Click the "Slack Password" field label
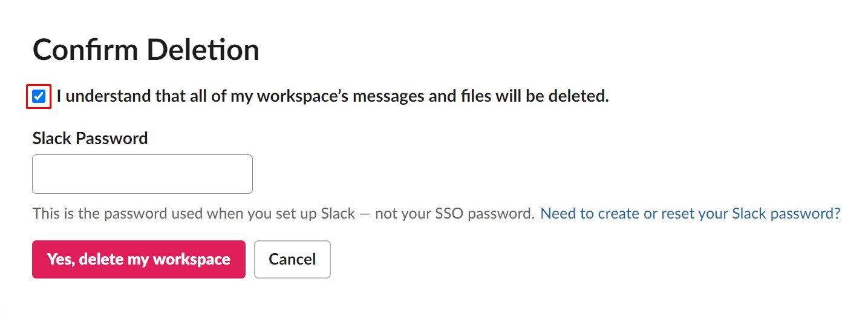This screenshot has height=313, width=868. [90, 138]
